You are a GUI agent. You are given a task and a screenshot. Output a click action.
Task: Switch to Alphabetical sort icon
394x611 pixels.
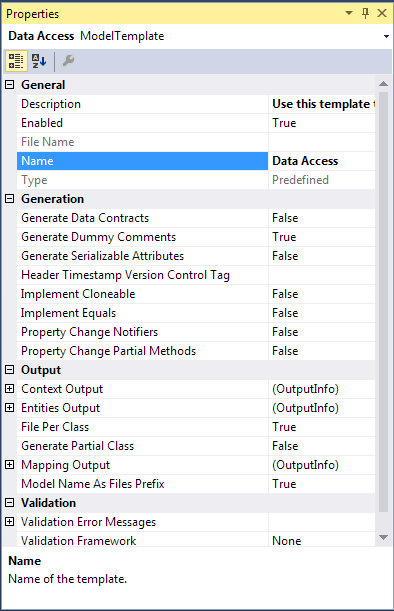(39, 61)
